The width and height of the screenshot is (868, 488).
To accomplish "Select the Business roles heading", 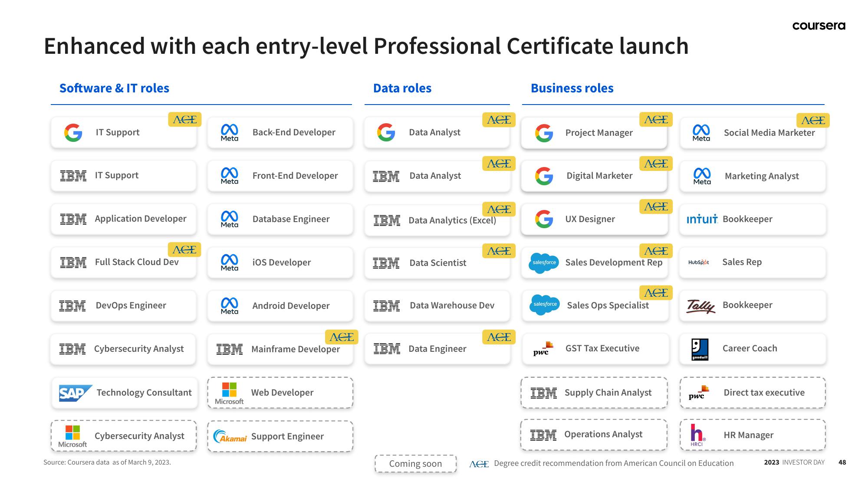I will 572,88.
